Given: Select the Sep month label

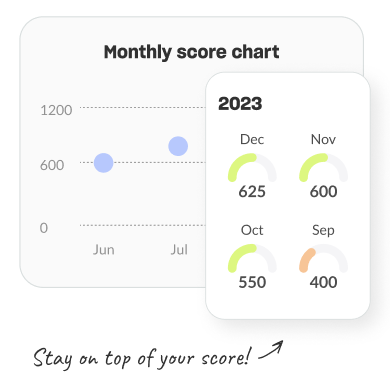Looking at the screenshot, I should (323, 230).
